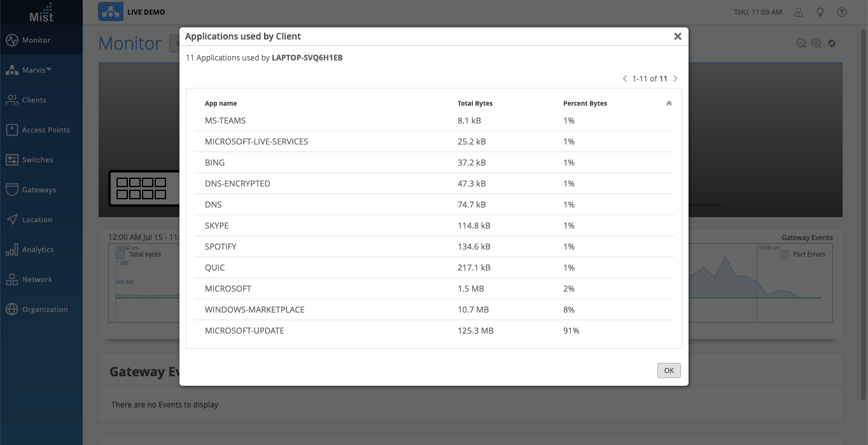Select the Clients icon in sidebar
868x445 pixels.
click(12, 100)
